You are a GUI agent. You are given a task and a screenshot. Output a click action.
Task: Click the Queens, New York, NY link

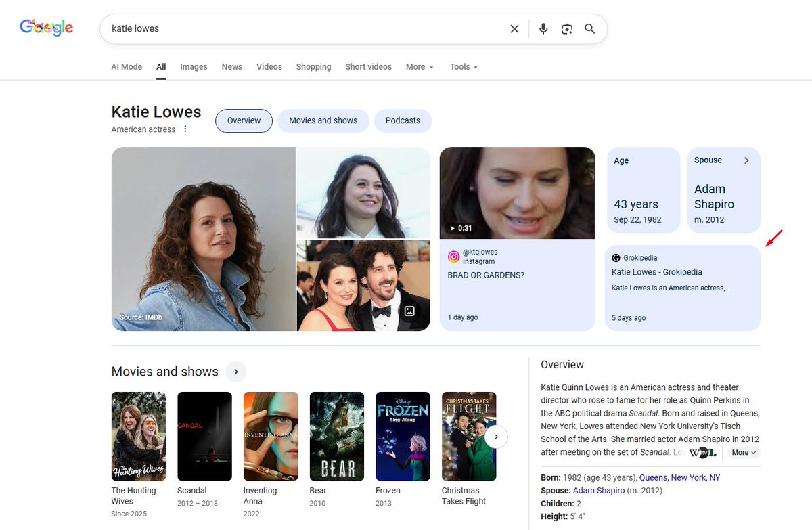pyautogui.click(x=679, y=478)
